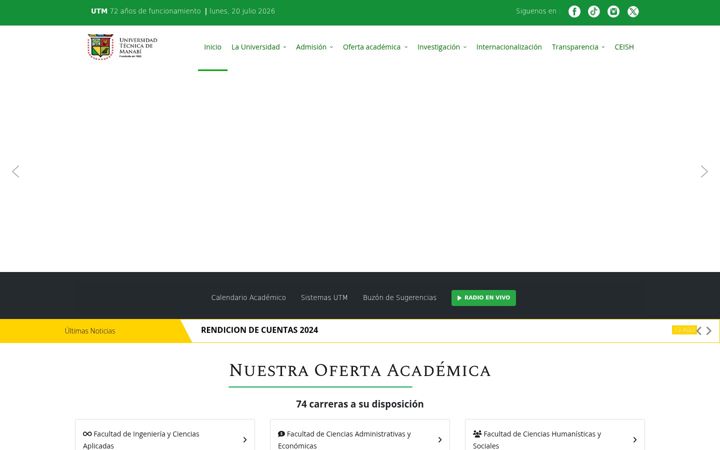Open the UTM Instagram icon
This screenshot has width=720, height=450.
click(613, 11)
